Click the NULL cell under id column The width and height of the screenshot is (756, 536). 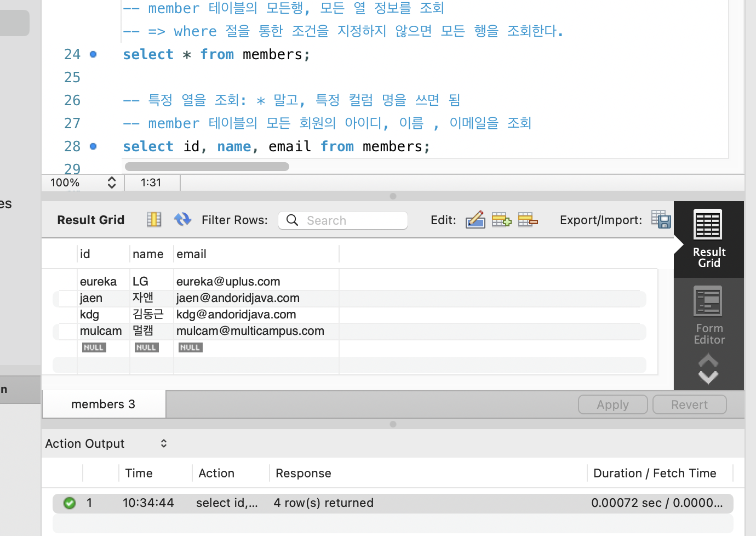point(94,347)
